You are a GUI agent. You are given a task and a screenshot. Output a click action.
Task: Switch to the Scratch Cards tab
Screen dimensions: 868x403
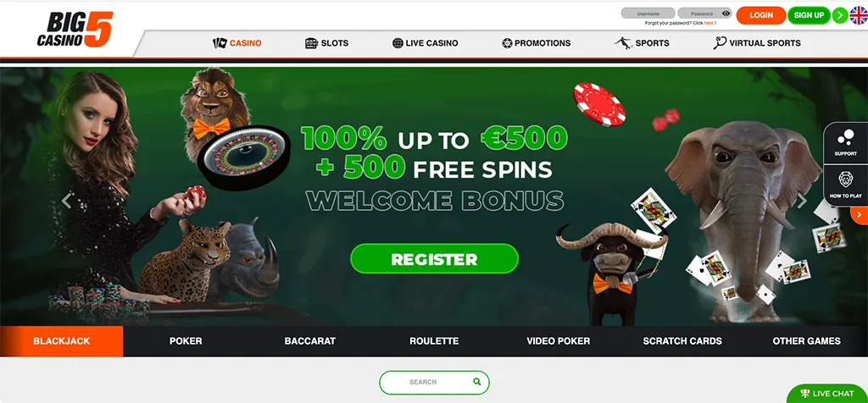(x=682, y=341)
